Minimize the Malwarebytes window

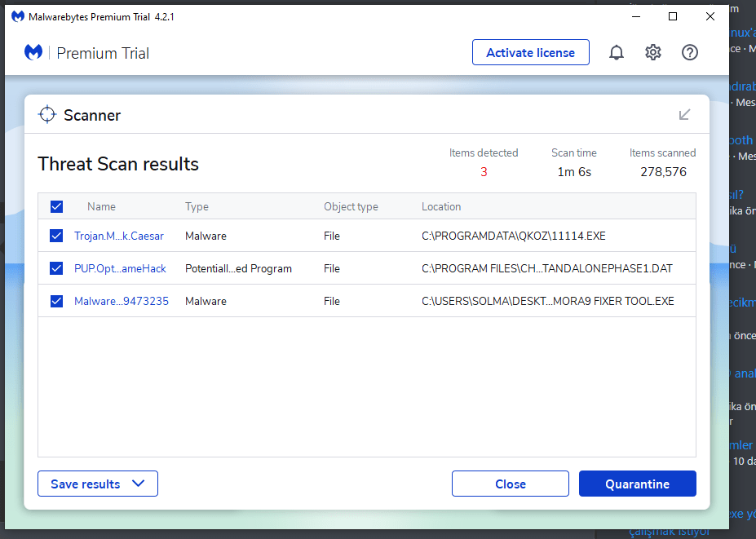tap(636, 16)
